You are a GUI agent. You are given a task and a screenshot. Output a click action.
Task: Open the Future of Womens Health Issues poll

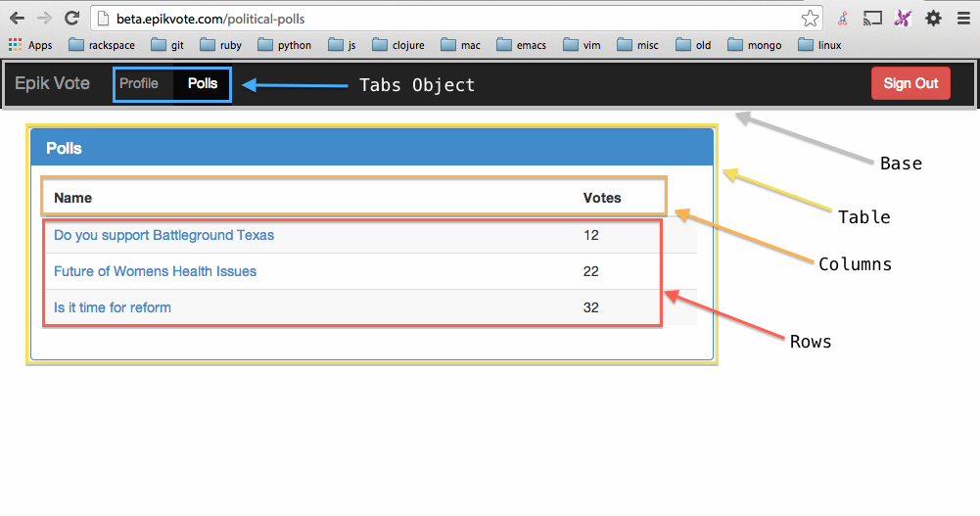pyautogui.click(x=155, y=271)
